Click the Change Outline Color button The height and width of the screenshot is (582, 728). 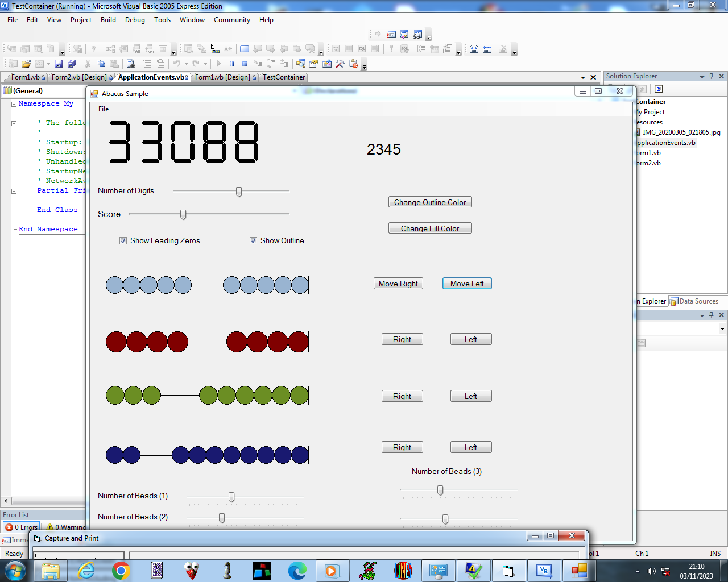coord(430,202)
